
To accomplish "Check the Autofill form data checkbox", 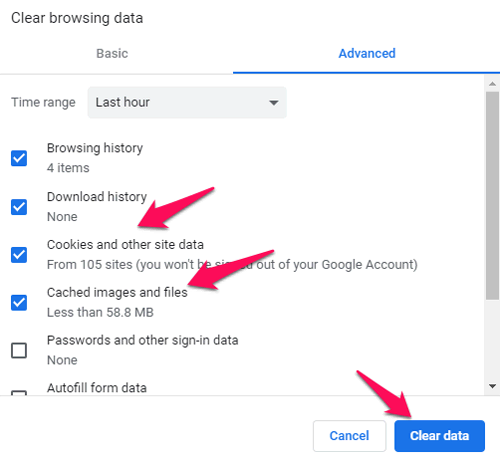I will 19,393.
